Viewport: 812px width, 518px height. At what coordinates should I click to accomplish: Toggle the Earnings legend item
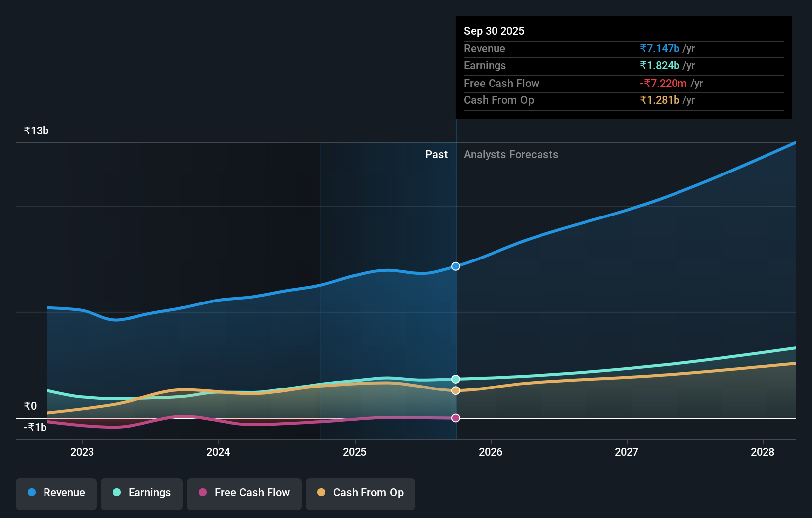coord(141,493)
